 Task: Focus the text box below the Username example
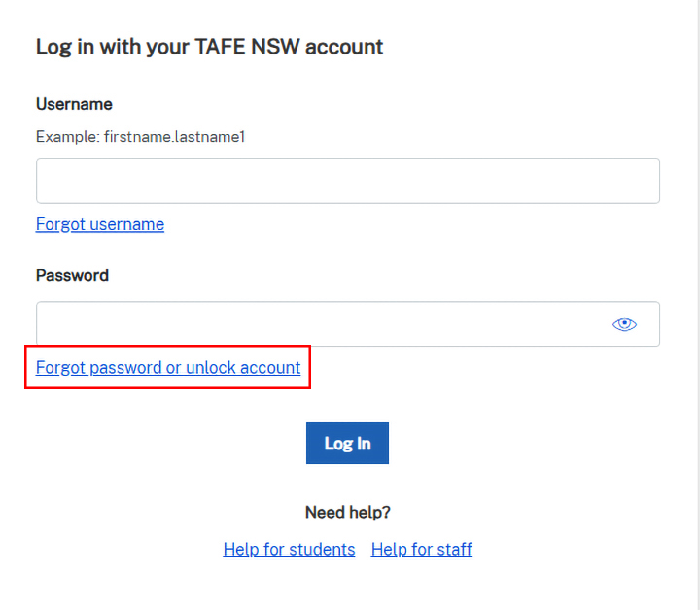347,181
